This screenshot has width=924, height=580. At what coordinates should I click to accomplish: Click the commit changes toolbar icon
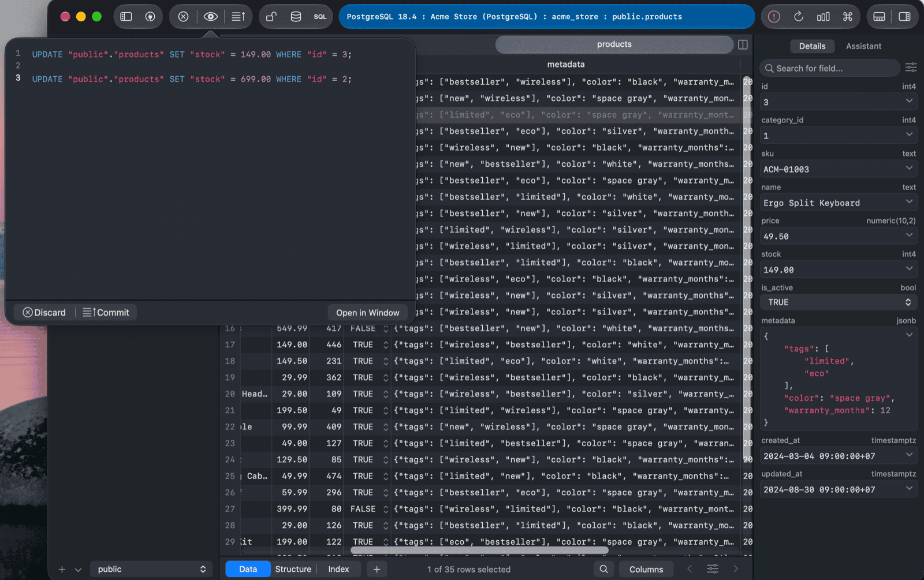(239, 17)
